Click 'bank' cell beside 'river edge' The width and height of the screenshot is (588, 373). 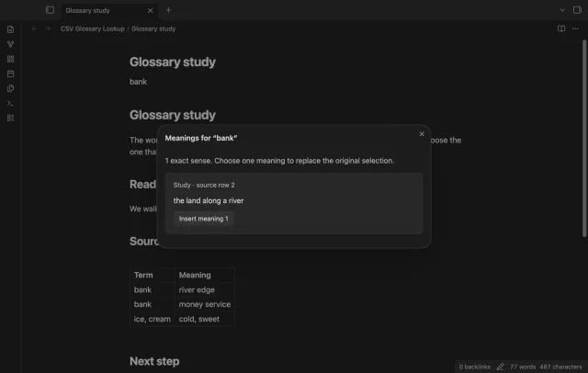coord(142,289)
